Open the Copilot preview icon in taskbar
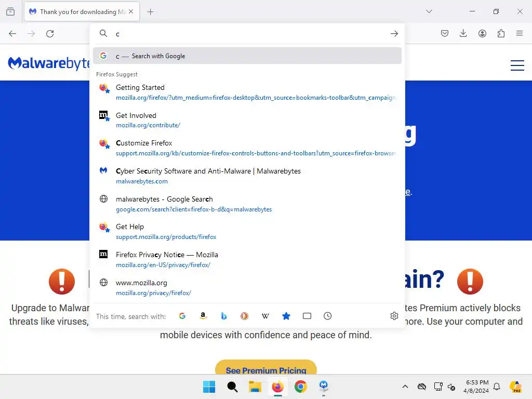The image size is (532, 399). click(x=515, y=387)
